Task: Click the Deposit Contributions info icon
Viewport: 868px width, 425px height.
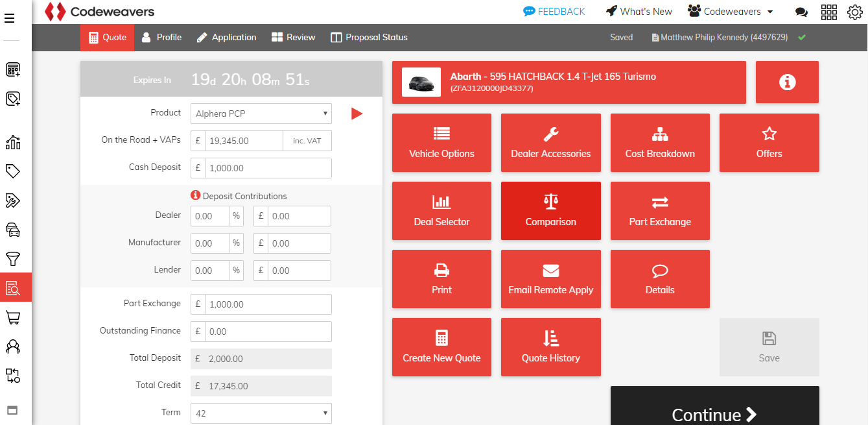Action: tap(195, 195)
